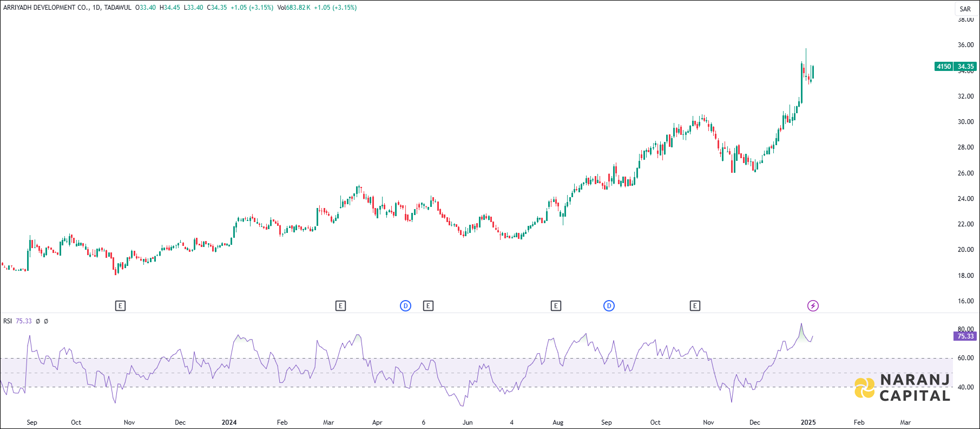Click the 32.00 price axis label
Viewport: 980px width, 429px height.
[965, 96]
